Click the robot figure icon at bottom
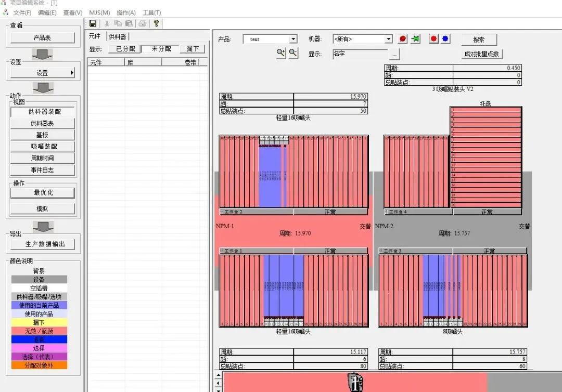This screenshot has width=562, height=392. (x=355, y=382)
